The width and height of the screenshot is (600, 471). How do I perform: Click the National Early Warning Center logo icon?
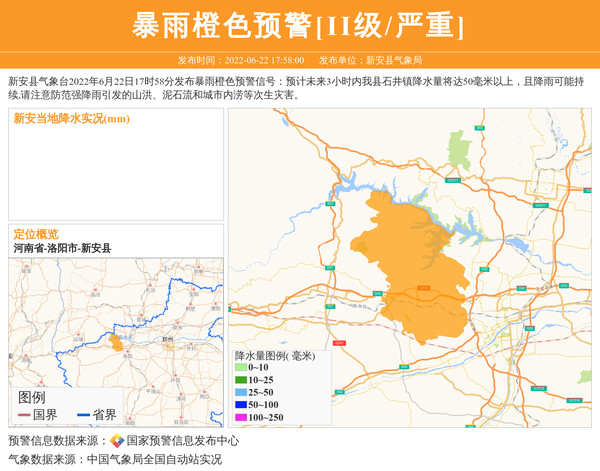[117, 441]
